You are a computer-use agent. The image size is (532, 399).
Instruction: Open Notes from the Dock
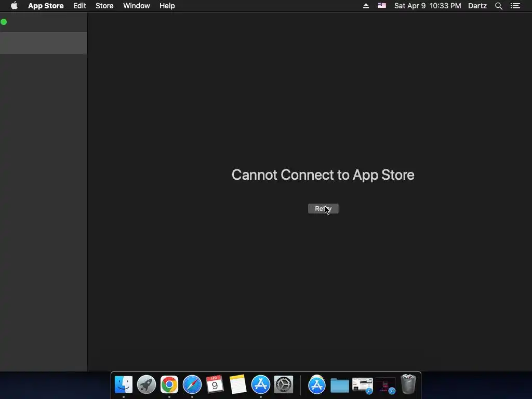238,384
